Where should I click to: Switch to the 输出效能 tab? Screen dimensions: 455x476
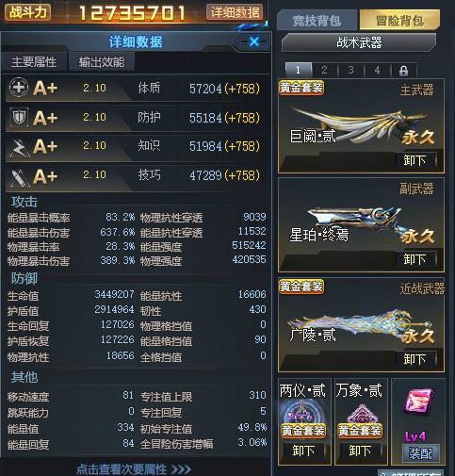102,61
